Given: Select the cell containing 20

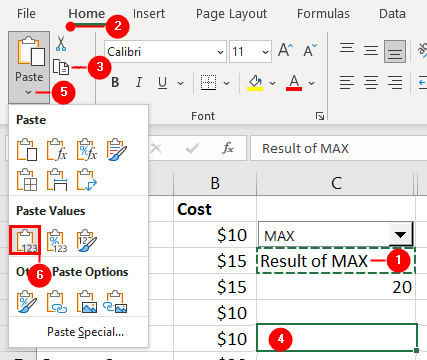Looking at the screenshot, I should pyautogui.click(x=336, y=287).
